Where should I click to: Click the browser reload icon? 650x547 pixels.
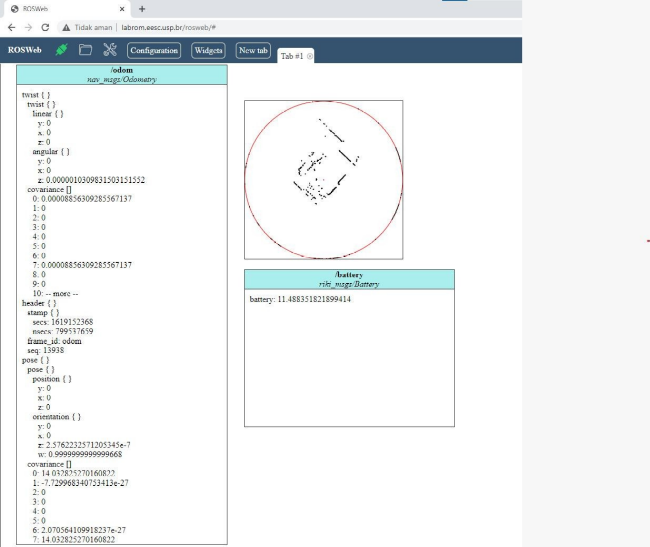(x=48, y=27)
